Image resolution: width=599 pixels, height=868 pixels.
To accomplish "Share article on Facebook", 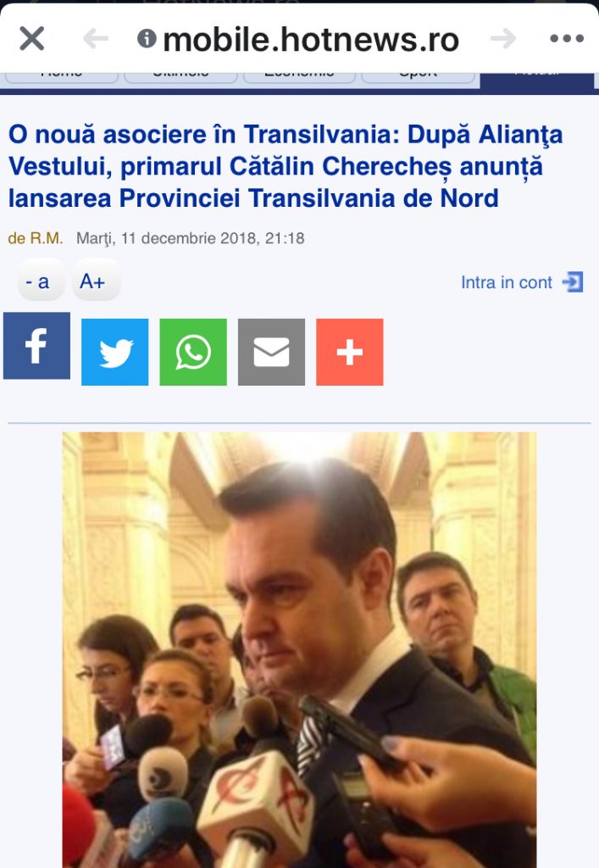I will (x=36, y=346).
